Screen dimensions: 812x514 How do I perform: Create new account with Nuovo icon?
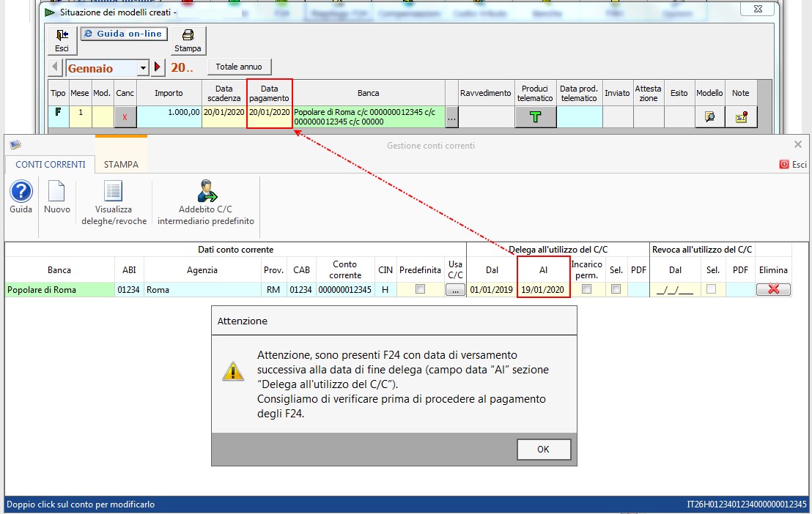click(x=56, y=193)
